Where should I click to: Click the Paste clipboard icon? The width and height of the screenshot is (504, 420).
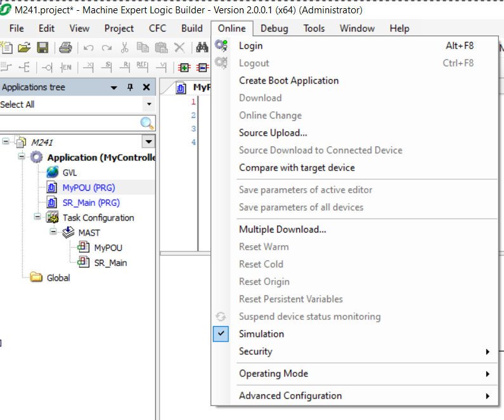coord(161,48)
